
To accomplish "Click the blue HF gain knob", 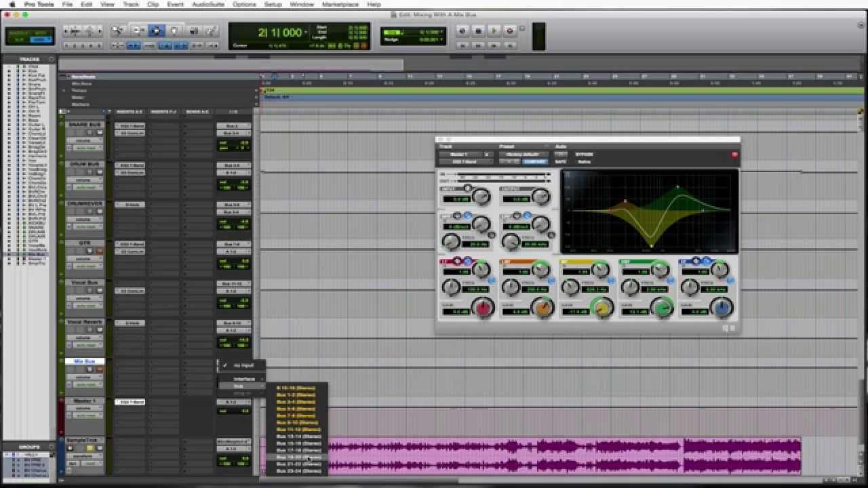I will coord(722,308).
